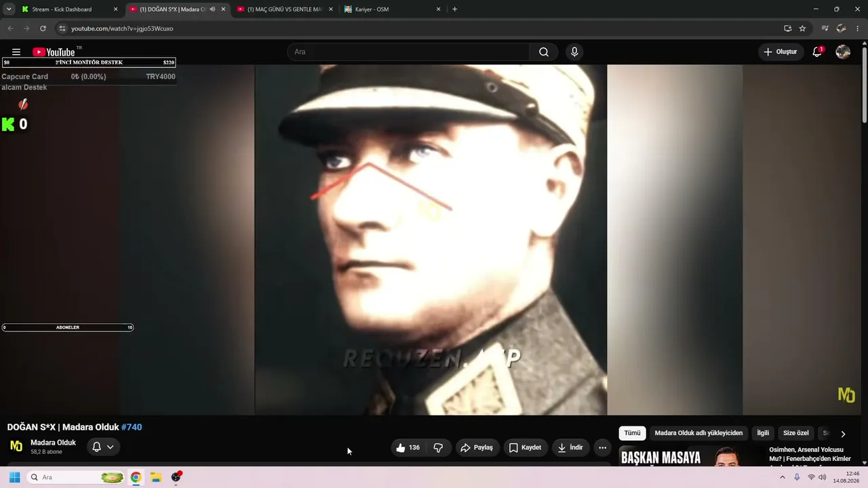This screenshot has height=488, width=868.
Task: Open the Madara Olduk channel name link
Action: coord(53,443)
